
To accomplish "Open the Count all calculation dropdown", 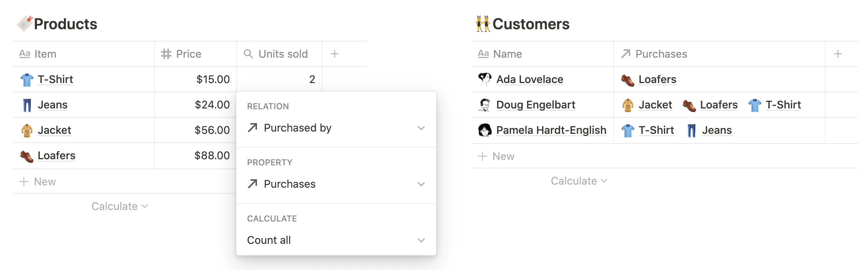I will click(421, 240).
